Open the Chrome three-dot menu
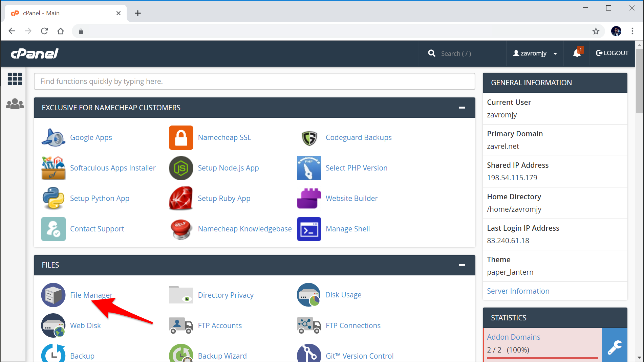Screen dimensions: 644x362 click(632, 31)
